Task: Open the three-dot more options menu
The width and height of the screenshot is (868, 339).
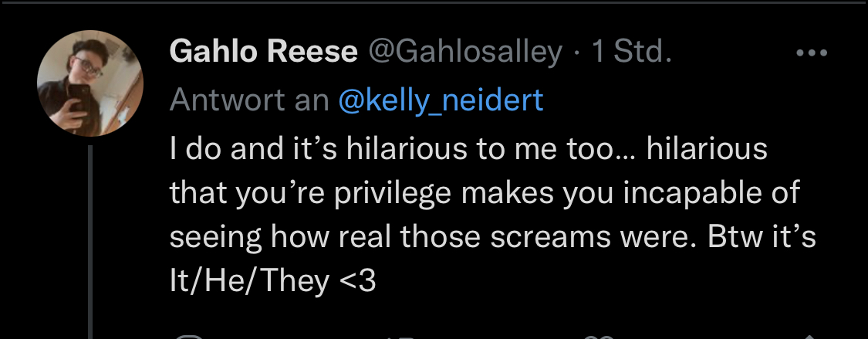Action: point(811,53)
